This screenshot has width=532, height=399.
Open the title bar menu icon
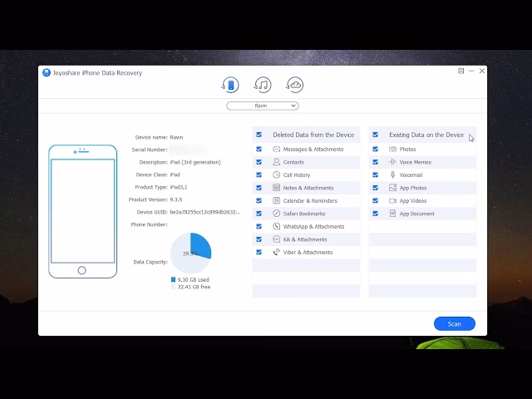pyautogui.click(x=461, y=71)
